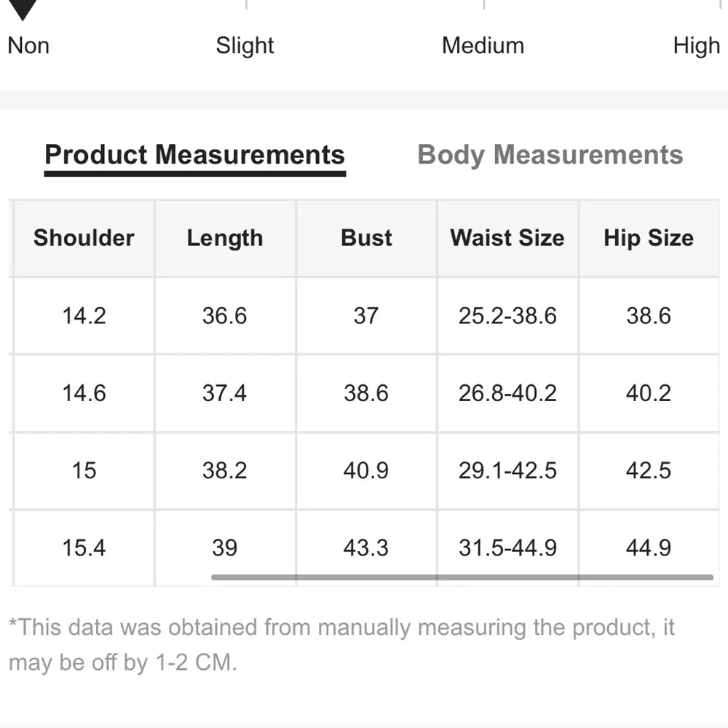This screenshot has height=728, width=728.
Task: Click the Non stretch label
Action: click(28, 46)
